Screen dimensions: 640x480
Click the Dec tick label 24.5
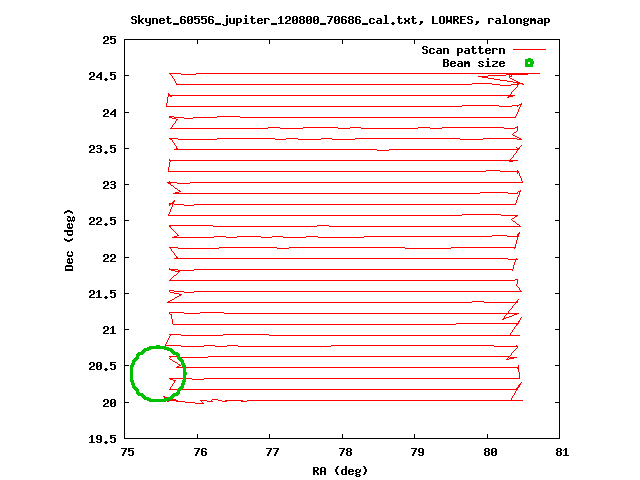(x=102, y=76)
